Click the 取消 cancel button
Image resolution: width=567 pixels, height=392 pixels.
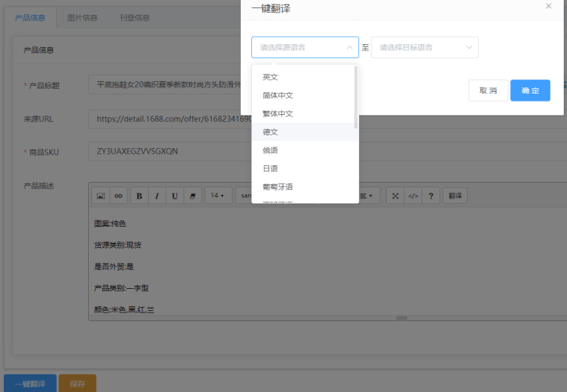(x=487, y=91)
